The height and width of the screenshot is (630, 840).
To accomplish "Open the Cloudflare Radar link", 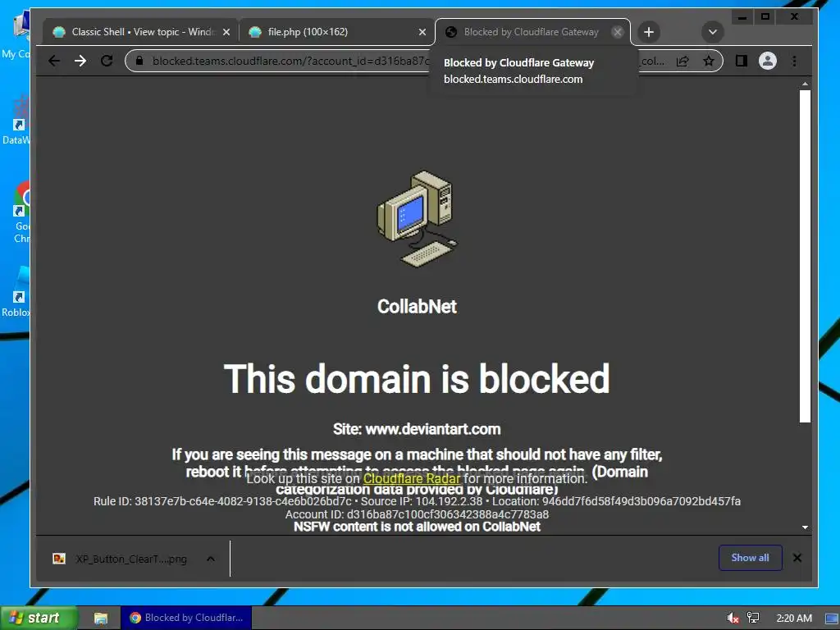I will [x=412, y=478].
